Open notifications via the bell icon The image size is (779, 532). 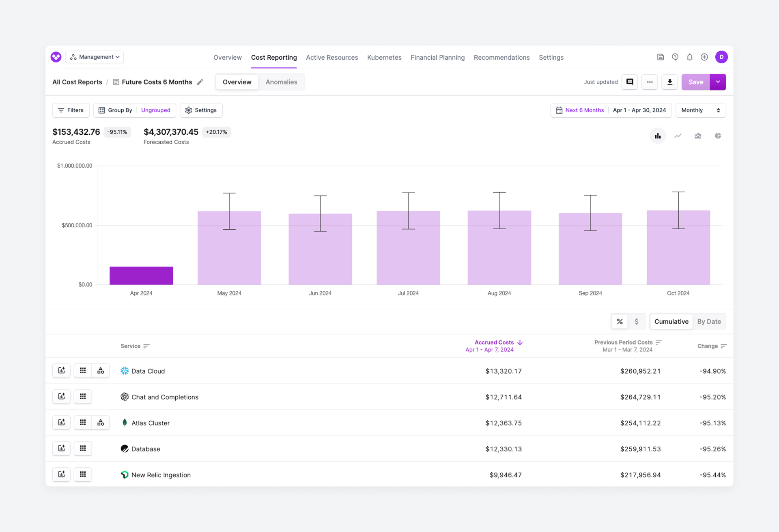click(x=690, y=57)
